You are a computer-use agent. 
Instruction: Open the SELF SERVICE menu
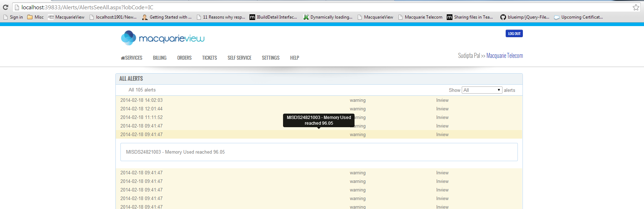239,58
